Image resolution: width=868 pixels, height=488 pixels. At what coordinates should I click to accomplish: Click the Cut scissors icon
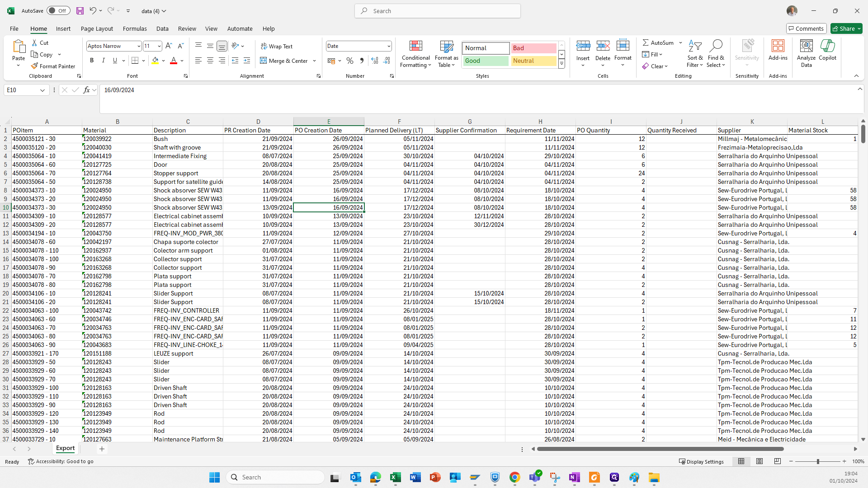34,42
